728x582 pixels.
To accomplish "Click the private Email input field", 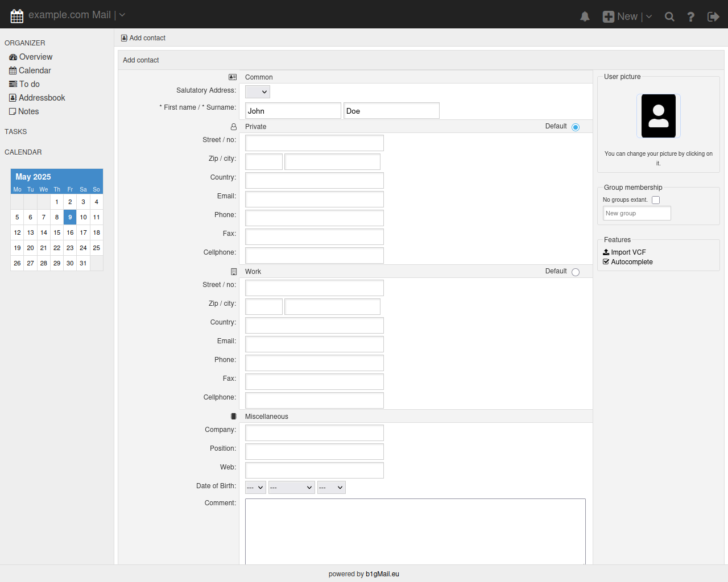I will tap(314, 199).
